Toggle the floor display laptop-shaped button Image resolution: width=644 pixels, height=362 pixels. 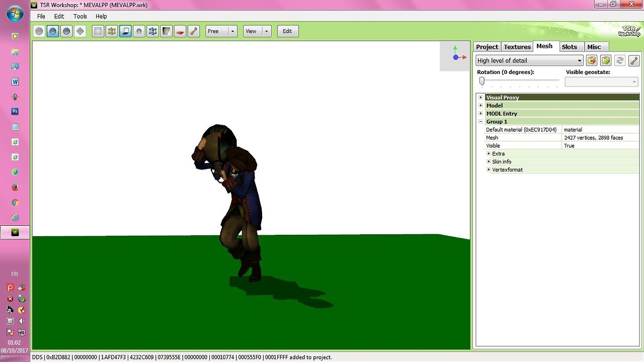pyautogui.click(x=125, y=31)
